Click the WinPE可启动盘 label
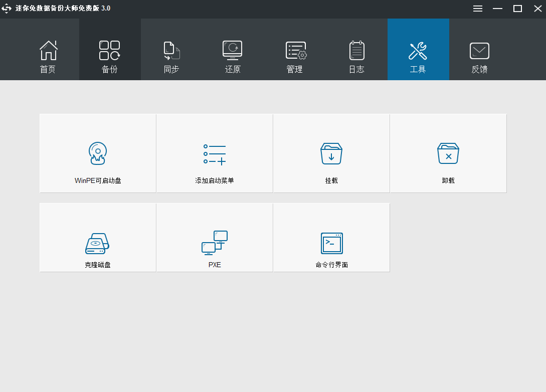The width and height of the screenshot is (546, 392). point(98,180)
